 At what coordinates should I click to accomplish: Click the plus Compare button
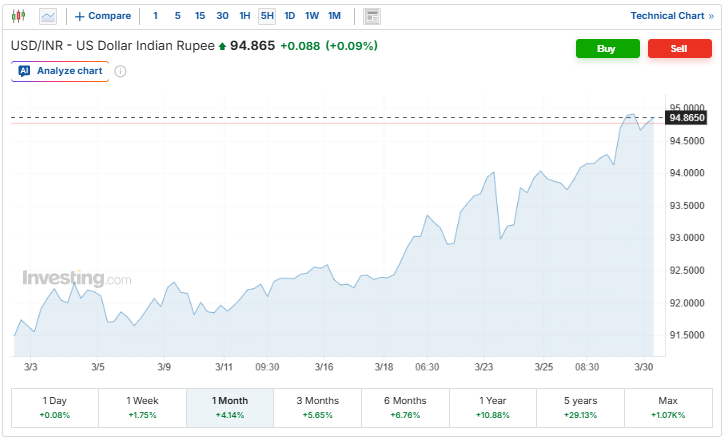(103, 16)
